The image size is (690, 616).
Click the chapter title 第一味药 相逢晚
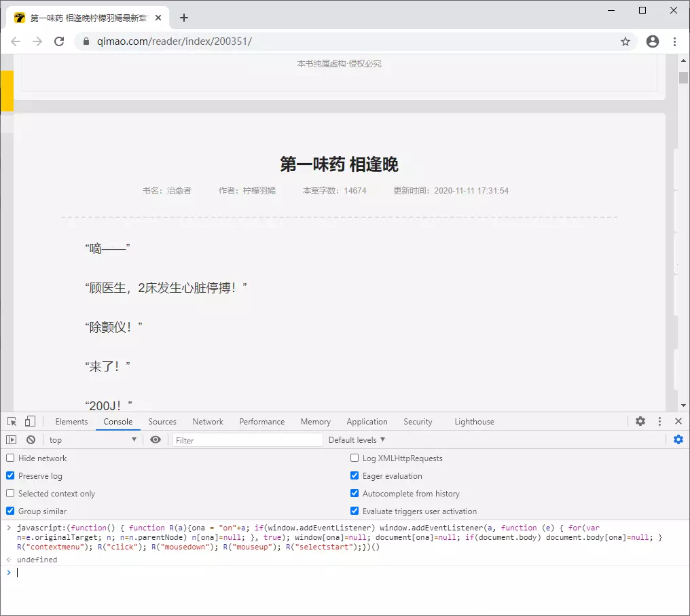click(x=340, y=164)
